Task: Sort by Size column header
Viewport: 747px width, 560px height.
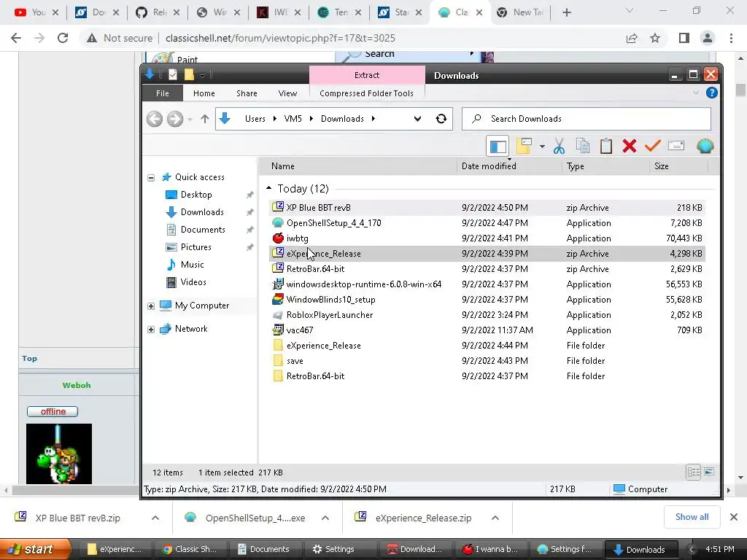Action: tap(661, 166)
